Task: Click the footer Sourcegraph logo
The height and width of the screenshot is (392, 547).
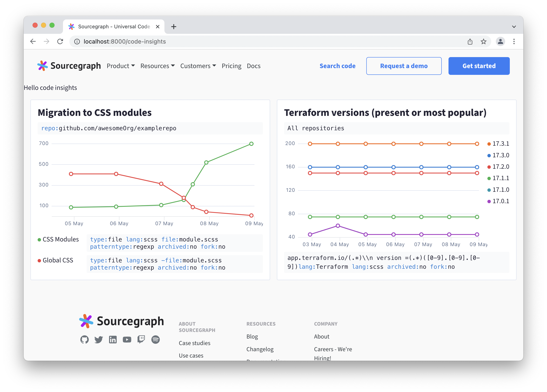Action: (x=122, y=321)
